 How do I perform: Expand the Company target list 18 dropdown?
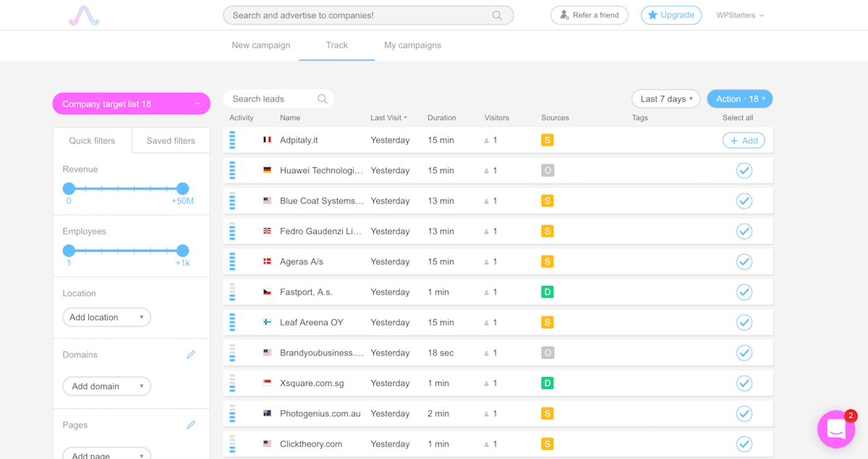(131, 104)
